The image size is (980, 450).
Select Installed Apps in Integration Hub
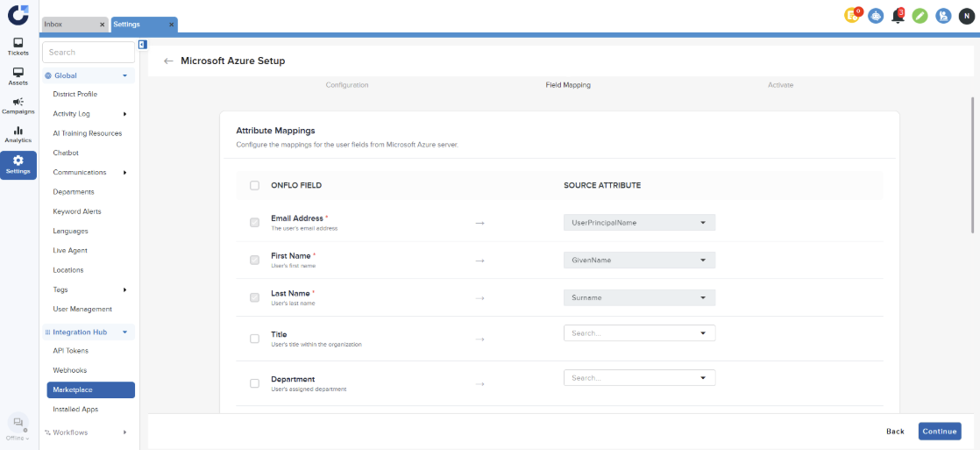click(75, 409)
